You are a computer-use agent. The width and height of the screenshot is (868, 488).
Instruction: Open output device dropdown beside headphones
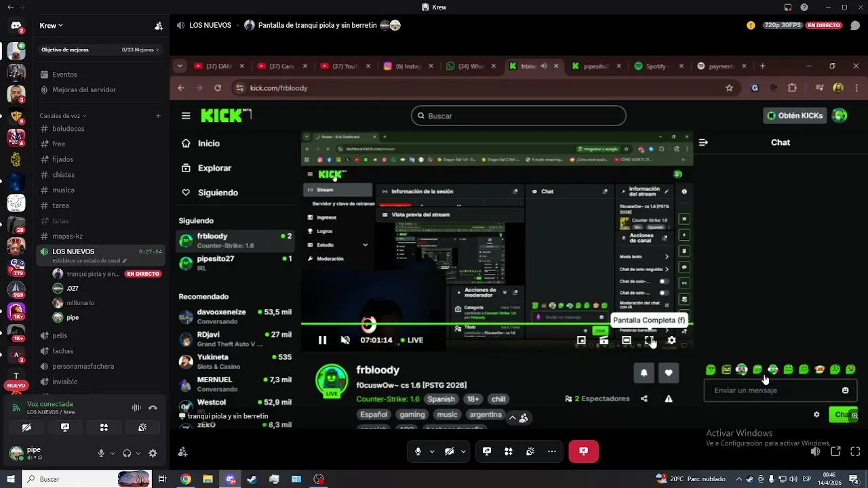tap(138, 453)
